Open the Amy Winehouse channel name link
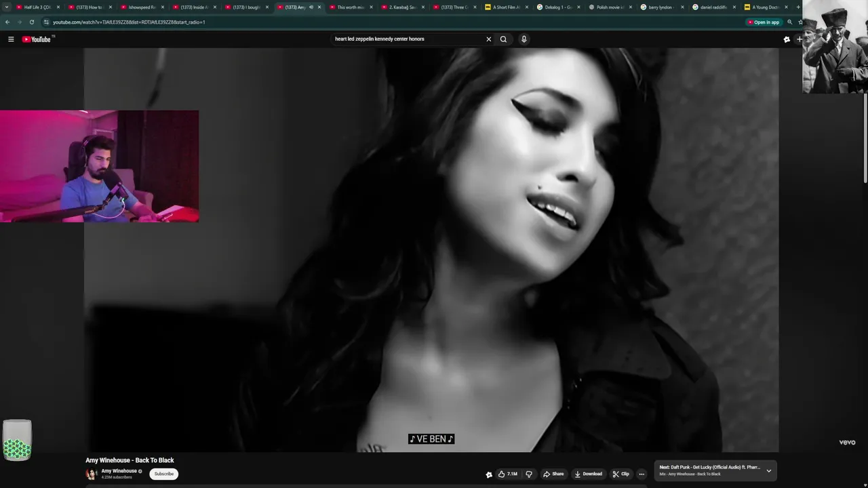868x488 pixels. click(x=119, y=471)
